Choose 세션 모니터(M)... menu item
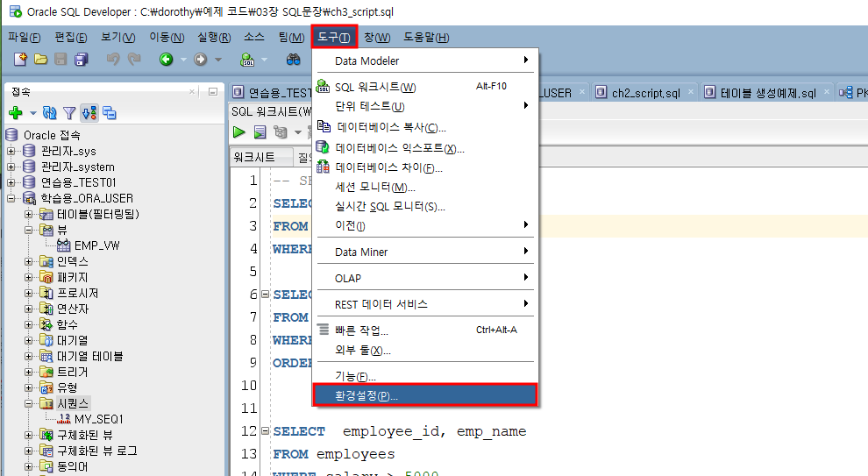 (425, 187)
